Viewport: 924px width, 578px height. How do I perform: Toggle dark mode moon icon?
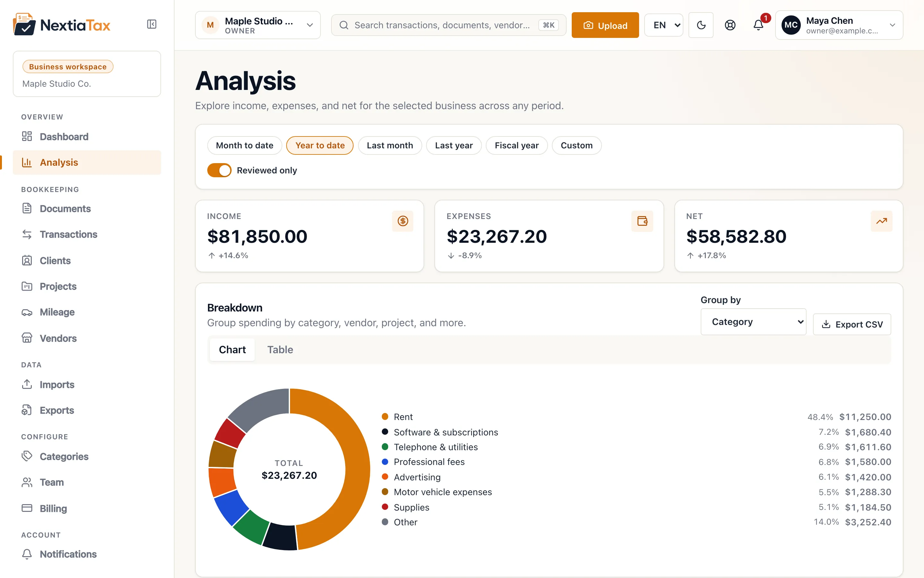[701, 25]
